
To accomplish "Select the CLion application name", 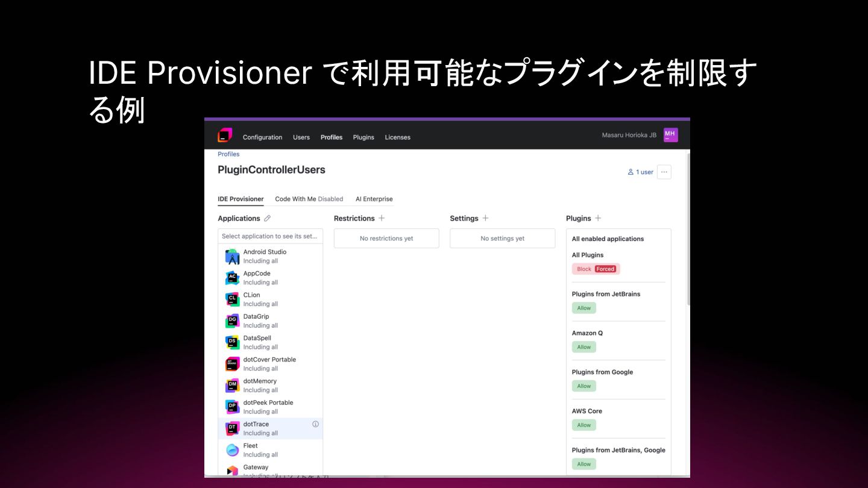I will coord(251,295).
